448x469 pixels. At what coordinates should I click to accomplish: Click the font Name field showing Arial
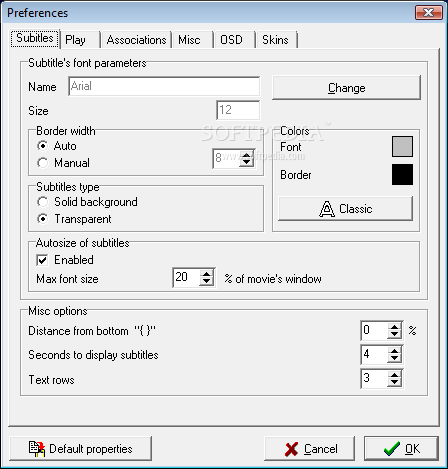click(164, 86)
